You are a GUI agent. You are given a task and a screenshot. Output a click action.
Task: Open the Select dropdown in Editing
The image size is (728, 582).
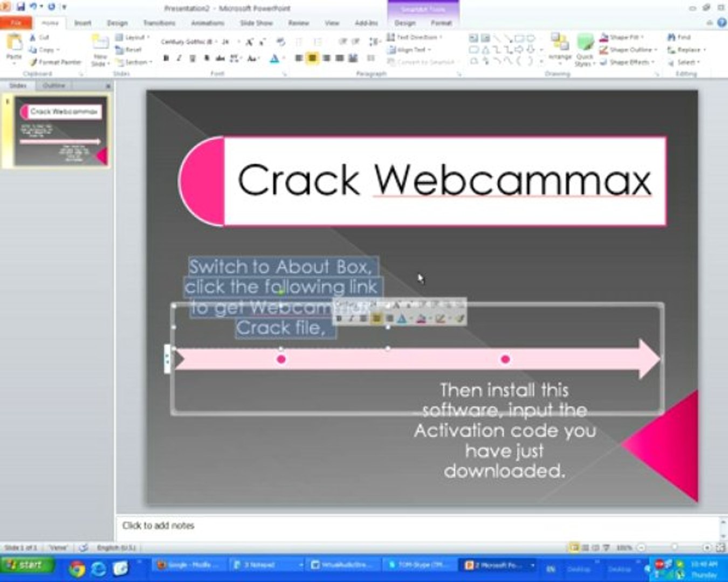click(x=684, y=62)
